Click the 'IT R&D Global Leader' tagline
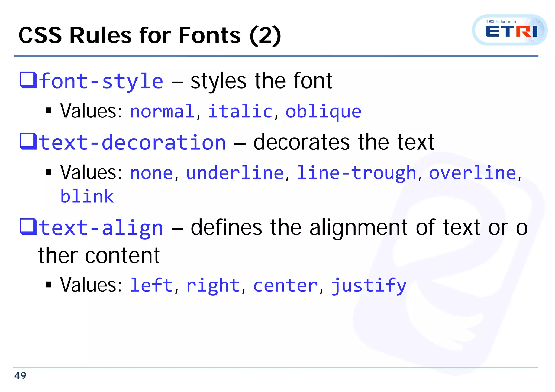 click(x=501, y=22)
